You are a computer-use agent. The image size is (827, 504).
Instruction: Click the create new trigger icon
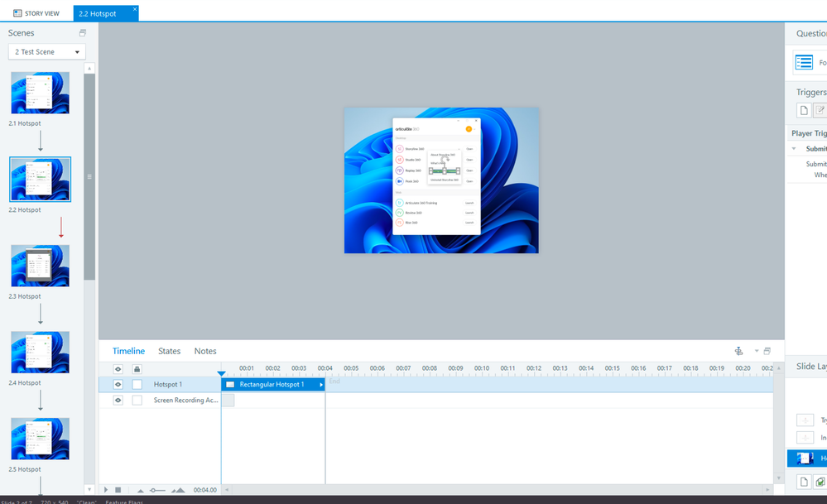pyautogui.click(x=803, y=110)
